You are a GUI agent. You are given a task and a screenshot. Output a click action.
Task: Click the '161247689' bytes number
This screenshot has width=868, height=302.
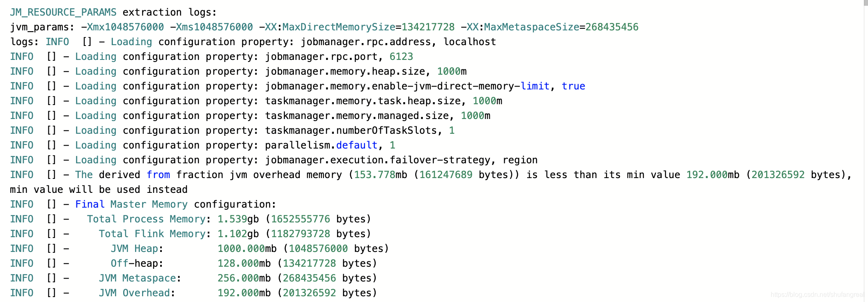tap(445, 175)
